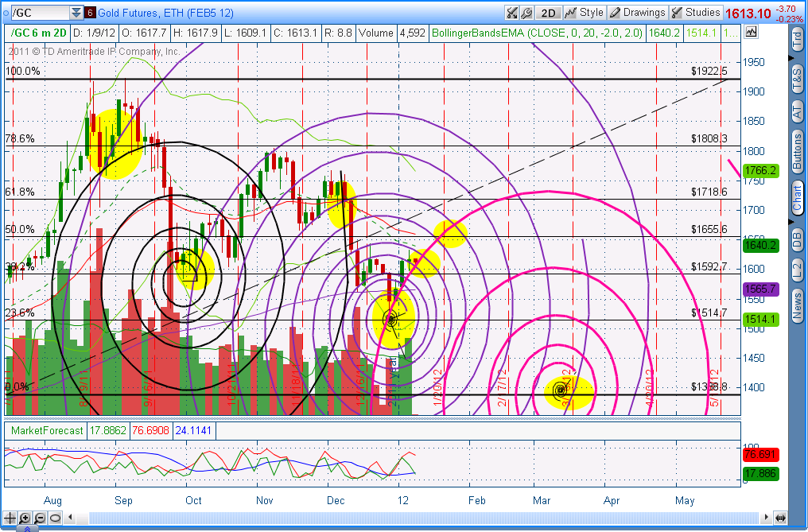Click the $1808.3 Fibonacci level label
The height and width of the screenshot is (532, 808).
(x=709, y=138)
